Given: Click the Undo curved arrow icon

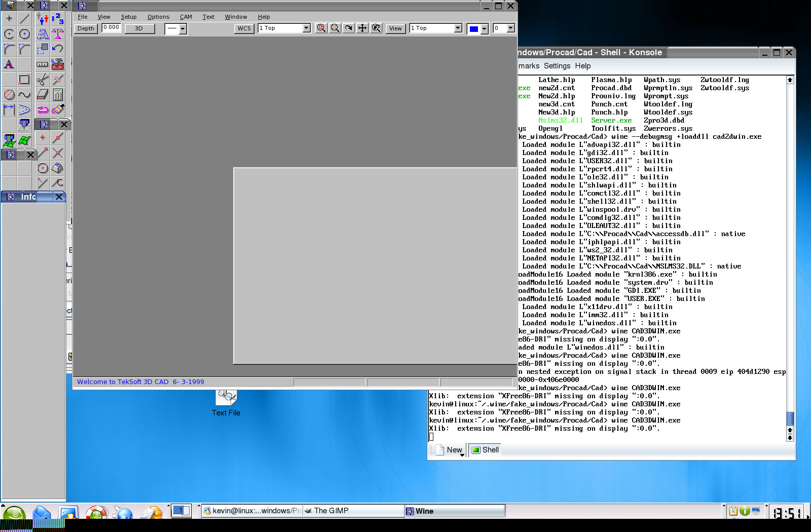Looking at the screenshot, I should (x=58, y=49).
